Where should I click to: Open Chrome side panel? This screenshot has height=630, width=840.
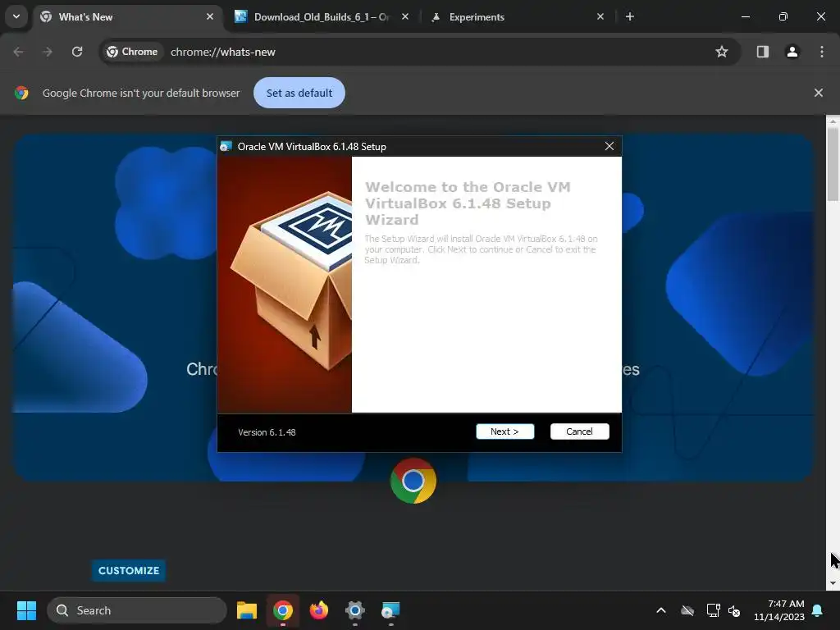pyautogui.click(x=763, y=52)
